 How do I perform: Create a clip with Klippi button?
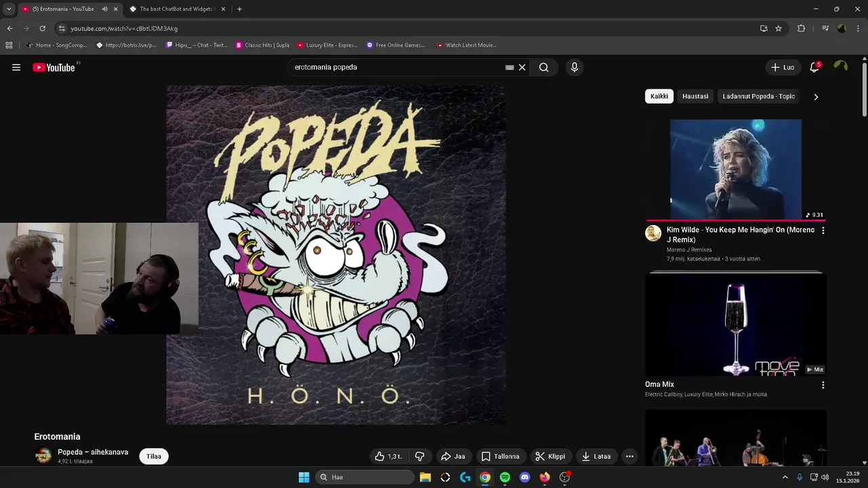(x=550, y=456)
